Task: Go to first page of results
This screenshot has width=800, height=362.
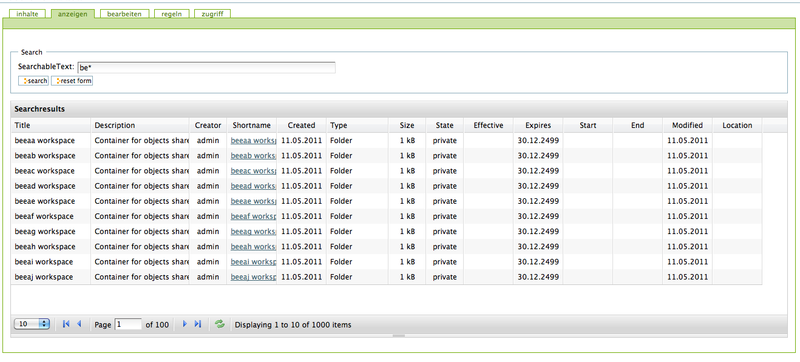Action: [x=66, y=324]
